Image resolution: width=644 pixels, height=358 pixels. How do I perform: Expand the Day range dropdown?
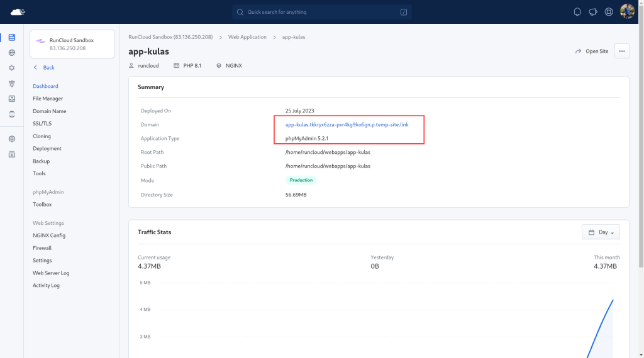pyautogui.click(x=601, y=232)
